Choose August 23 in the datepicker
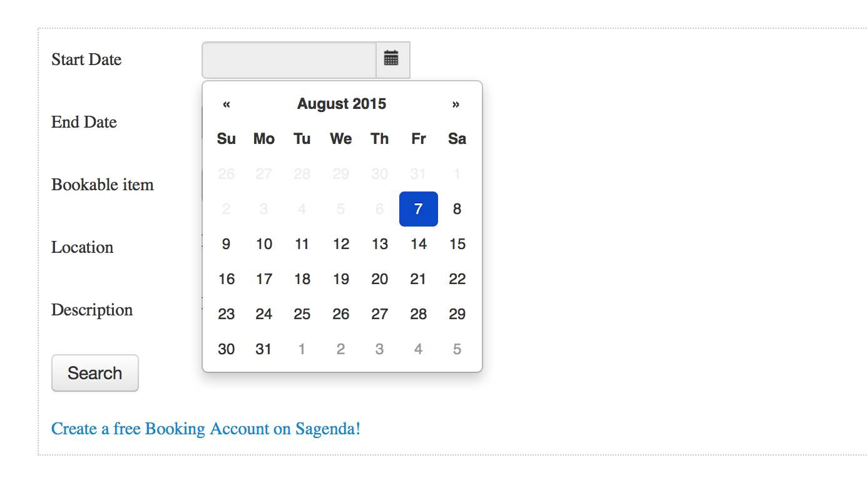This screenshot has height=480, width=868. tap(227, 314)
